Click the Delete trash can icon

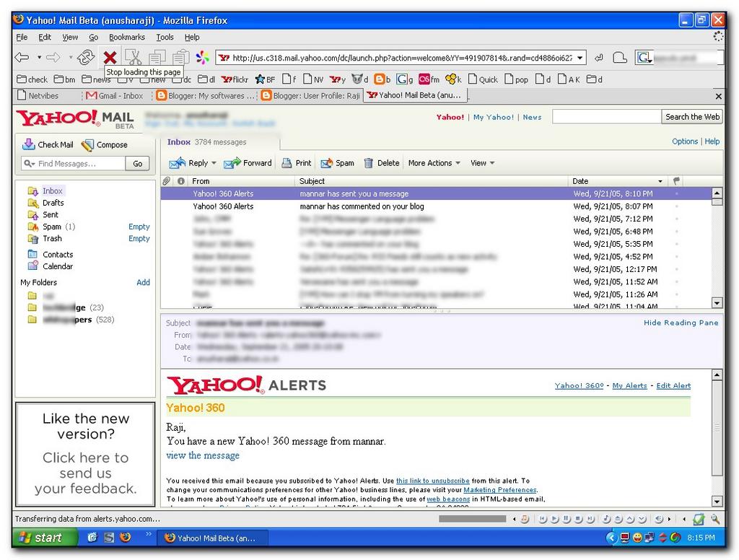pos(369,163)
